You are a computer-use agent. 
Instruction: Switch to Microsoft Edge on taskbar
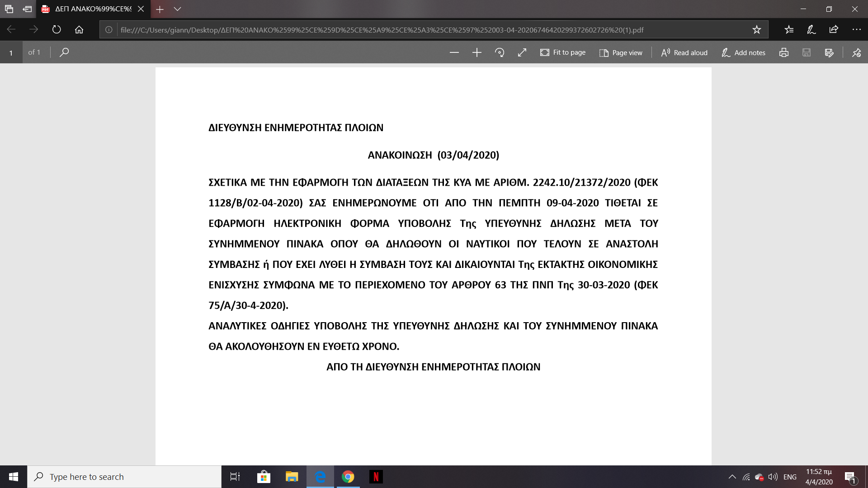click(320, 477)
